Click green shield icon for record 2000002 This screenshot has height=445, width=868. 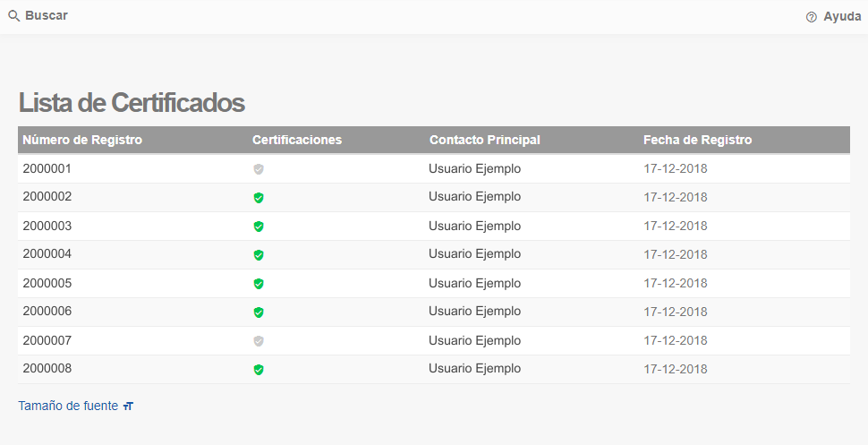[x=259, y=198]
